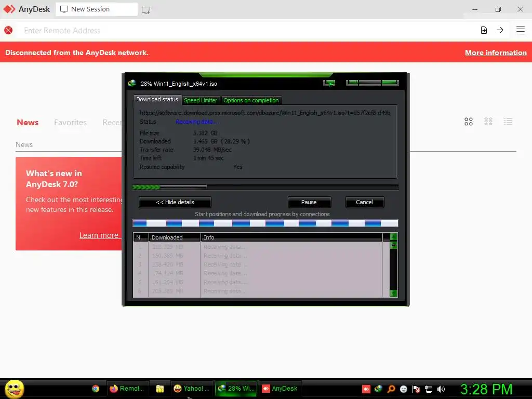The image size is (532, 399).
Task: Select the New Session tab
Action: [x=96, y=9]
